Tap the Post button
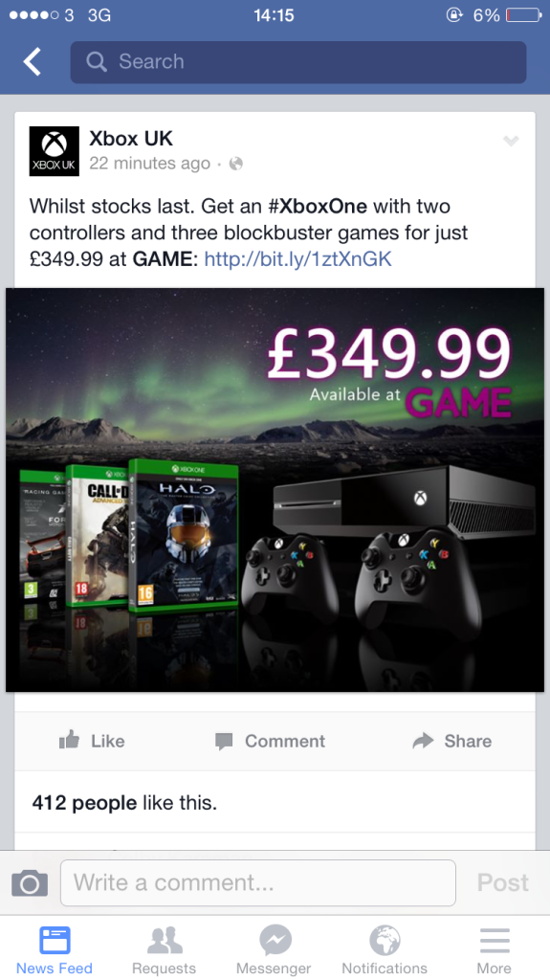 point(502,882)
